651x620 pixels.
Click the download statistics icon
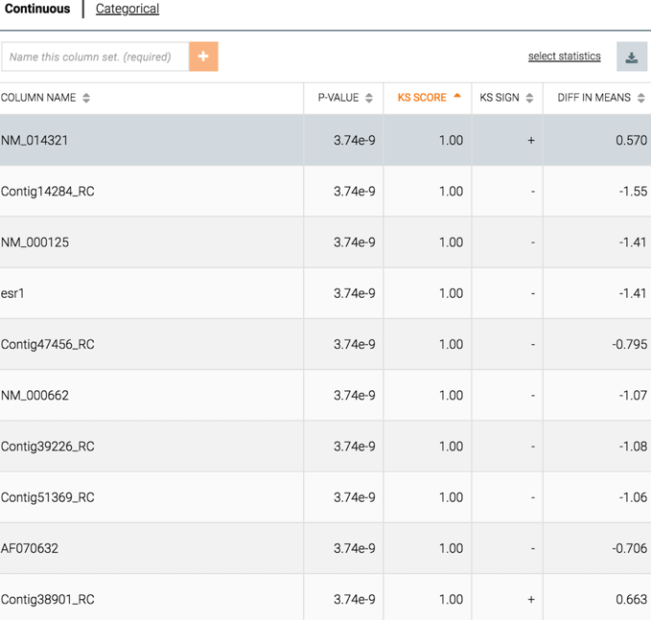point(631,57)
